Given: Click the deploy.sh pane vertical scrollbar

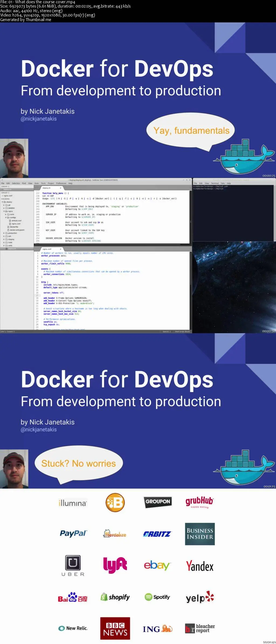Looking at the screenshot, I should (191, 217).
